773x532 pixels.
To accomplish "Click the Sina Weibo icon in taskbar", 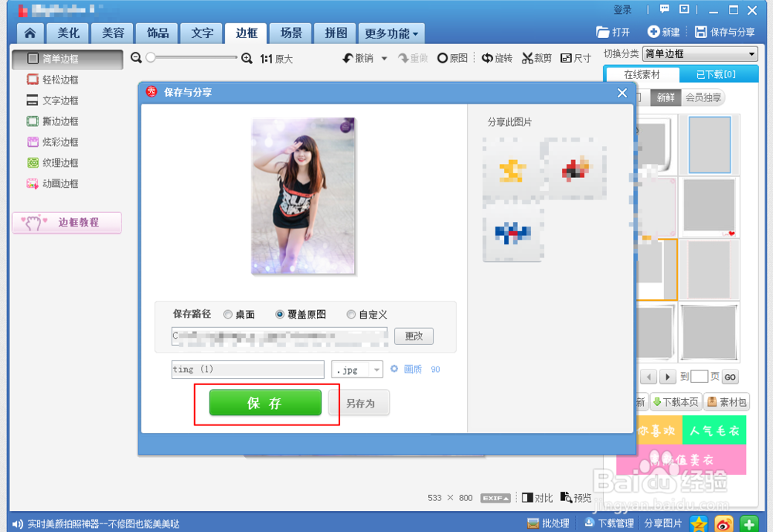I will [x=724, y=523].
